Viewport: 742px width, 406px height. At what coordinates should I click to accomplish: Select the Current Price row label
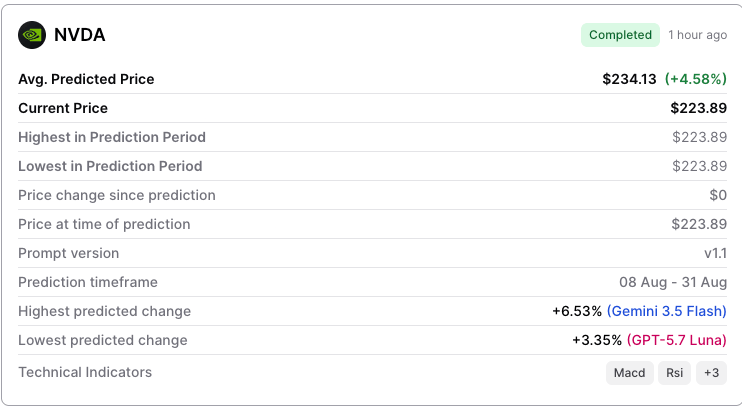63,108
